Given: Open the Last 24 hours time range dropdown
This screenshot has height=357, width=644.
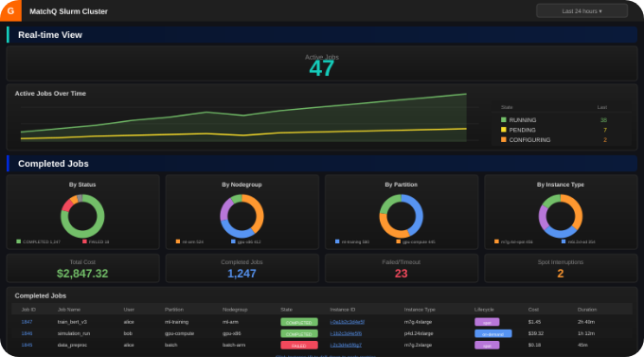Looking at the screenshot, I should (581, 11).
